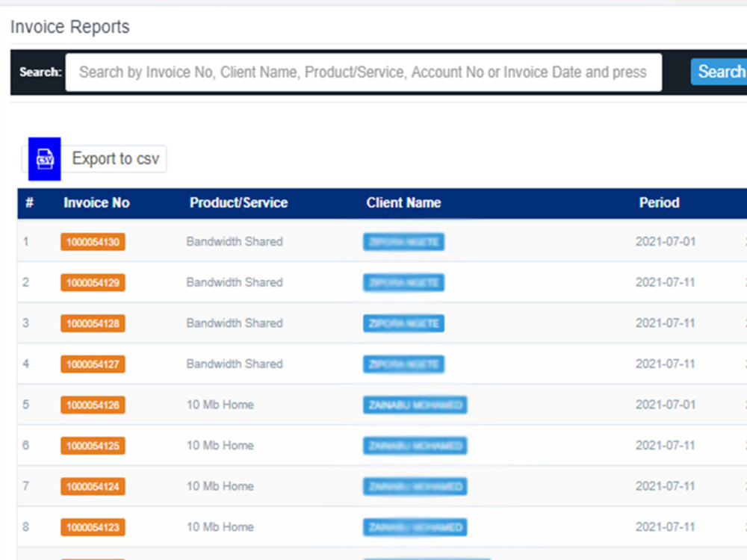The width and height of the screenshot is (747, 560).
Task: Click period 2021-07-11 in row 2
Action: click(666, 282)
